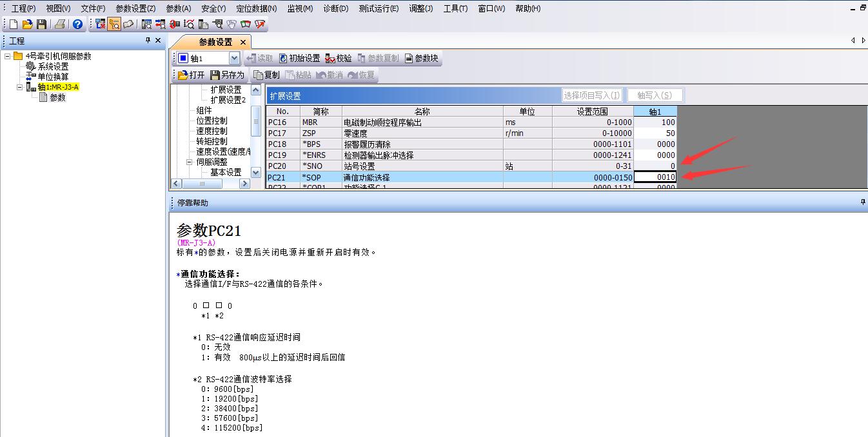Click 复制 (copy) in parameter toolbar
Screen dimensions: 868x437
[267, 75]
